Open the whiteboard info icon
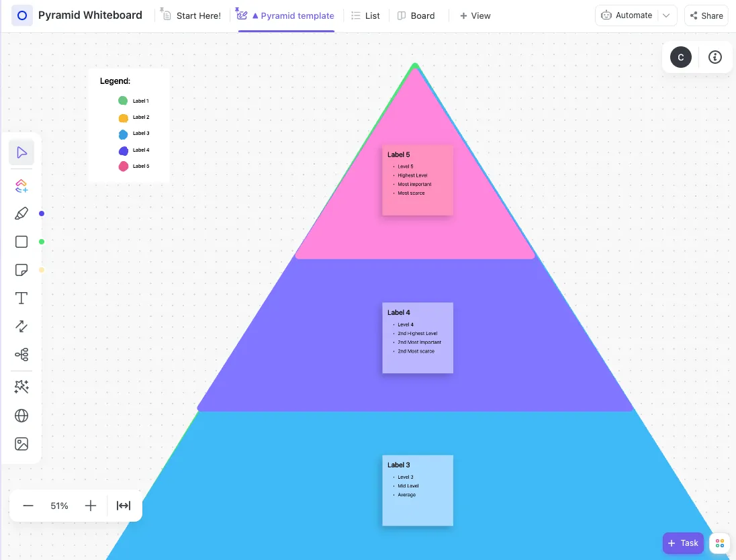 click(715, 57)
